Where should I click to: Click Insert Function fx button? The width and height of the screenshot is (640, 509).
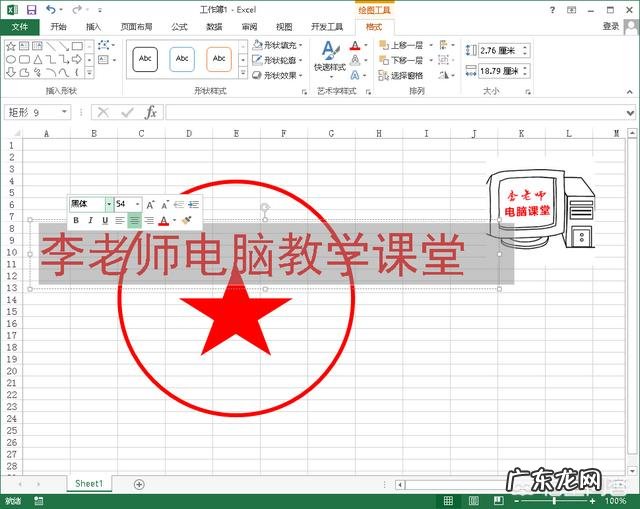coord(151,112)
